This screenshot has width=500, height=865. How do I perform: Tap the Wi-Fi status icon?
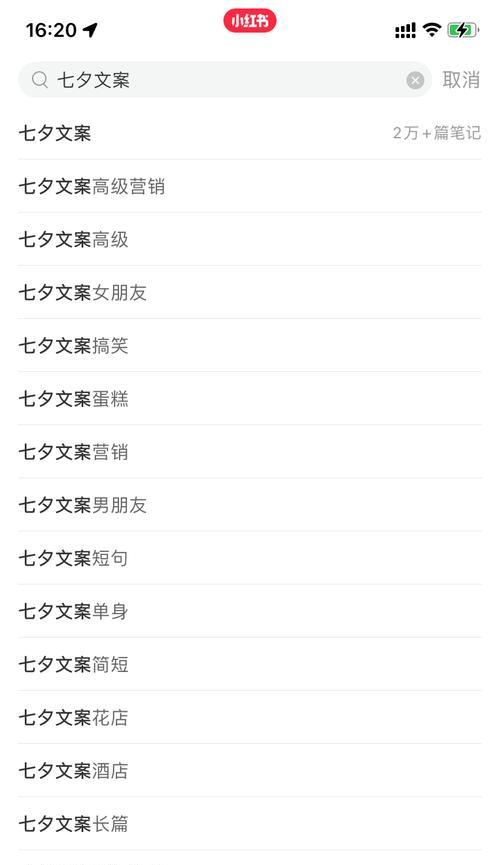pos(432,29)
